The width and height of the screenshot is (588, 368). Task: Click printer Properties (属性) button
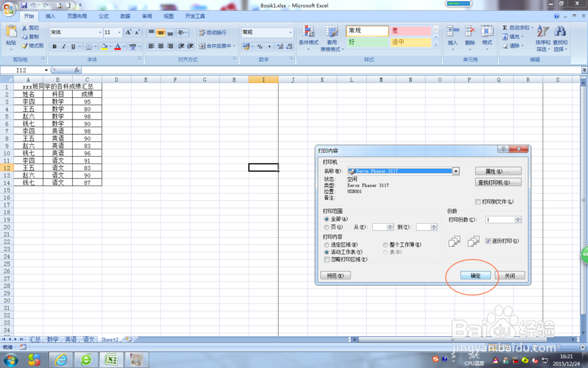[498, 171]
